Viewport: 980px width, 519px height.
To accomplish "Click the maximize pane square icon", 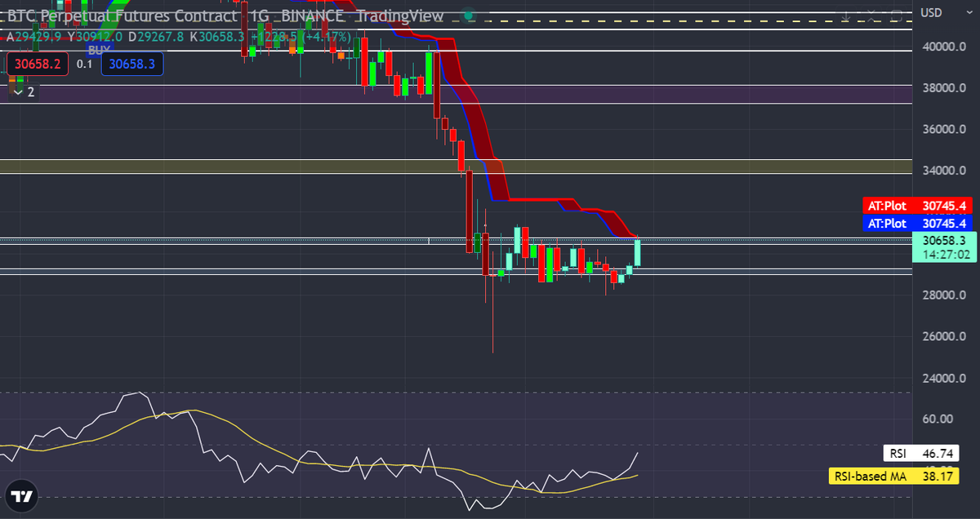I will pos(897,16).
